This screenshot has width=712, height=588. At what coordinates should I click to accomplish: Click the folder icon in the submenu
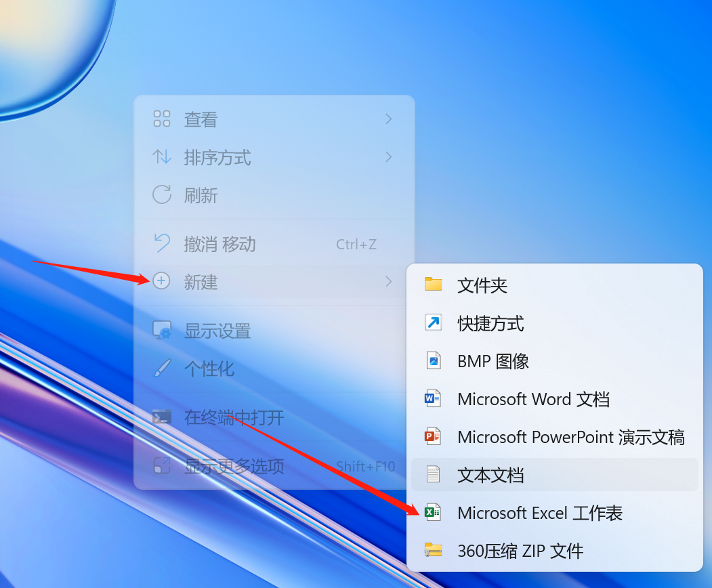point(433,285)
